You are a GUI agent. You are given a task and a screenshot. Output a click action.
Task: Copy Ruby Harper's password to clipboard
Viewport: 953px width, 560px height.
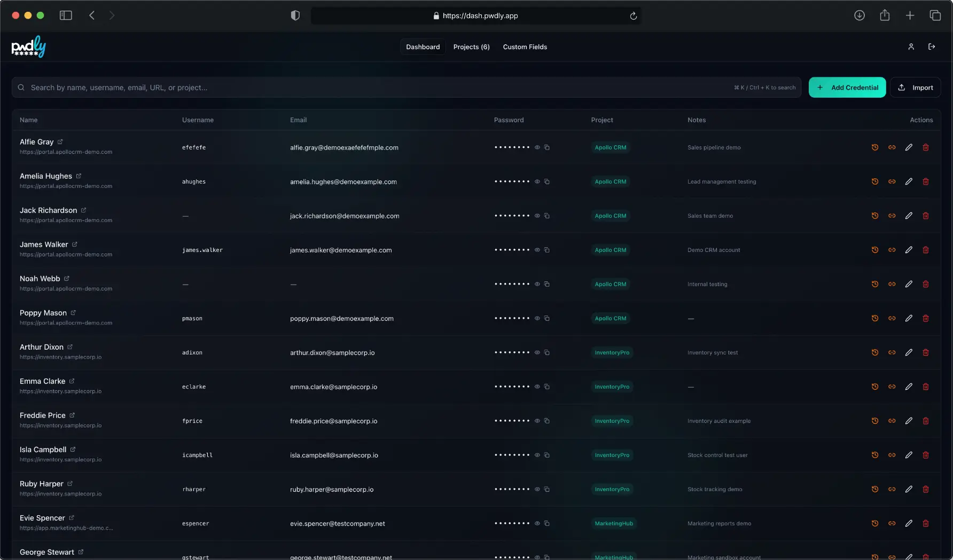(x=547, y=489)
